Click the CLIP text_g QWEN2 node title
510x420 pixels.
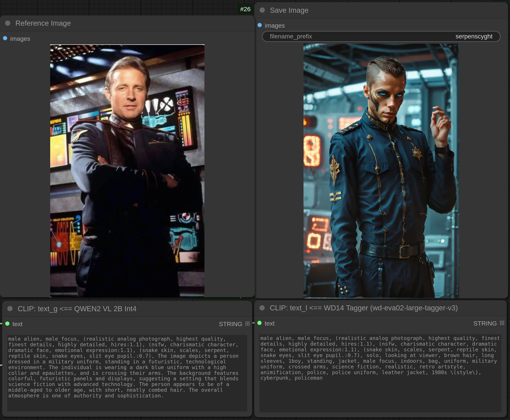(x=77, y=309)
